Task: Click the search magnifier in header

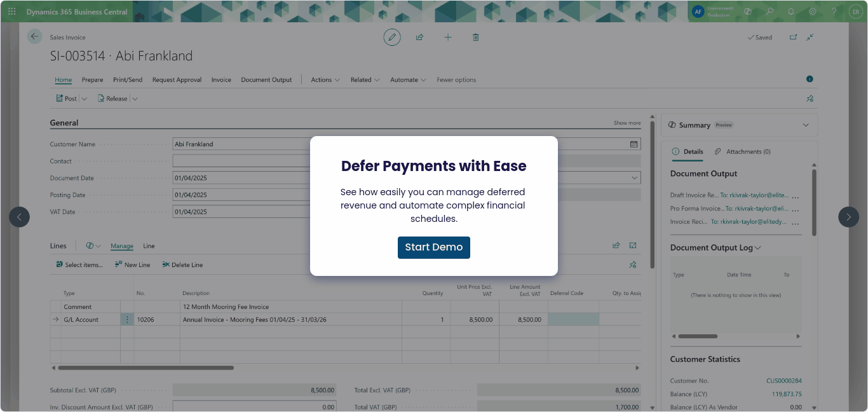Action: [770, 11]
